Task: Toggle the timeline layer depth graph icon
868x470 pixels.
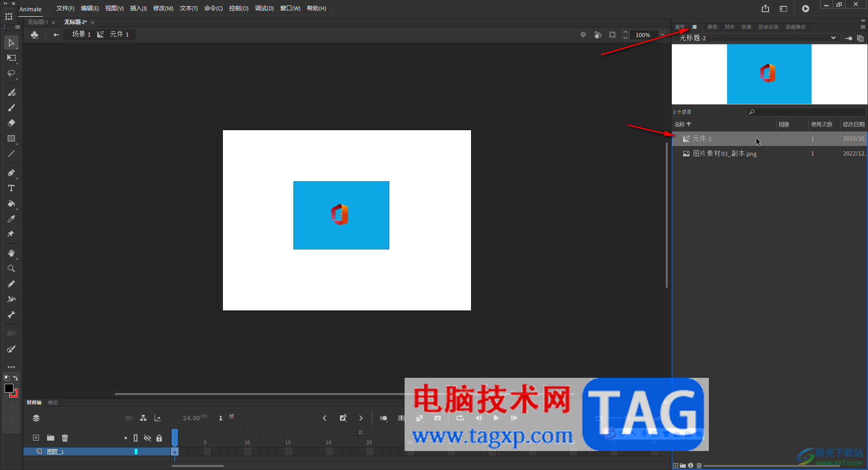Action: 158,418
